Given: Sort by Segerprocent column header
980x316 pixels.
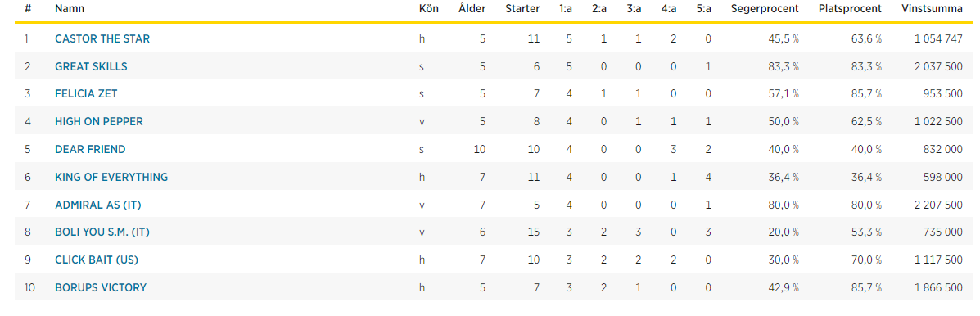Looking at the screenshot, I should (x=765, y=9).
